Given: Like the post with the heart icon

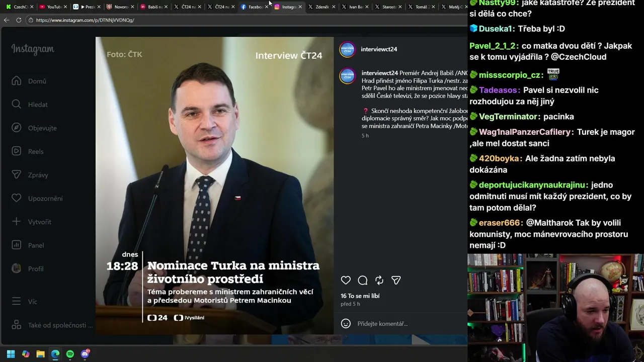Looking at the screenshot, I should coord(346,281).
